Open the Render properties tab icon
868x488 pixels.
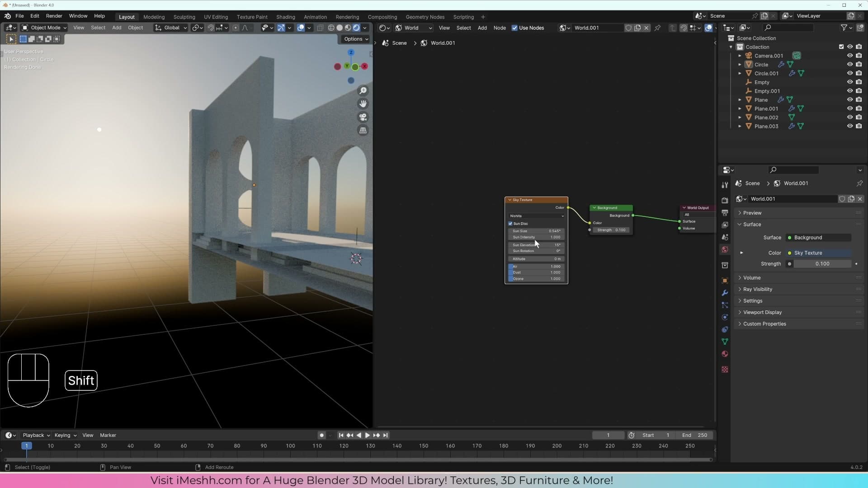(x=725, y=200)
